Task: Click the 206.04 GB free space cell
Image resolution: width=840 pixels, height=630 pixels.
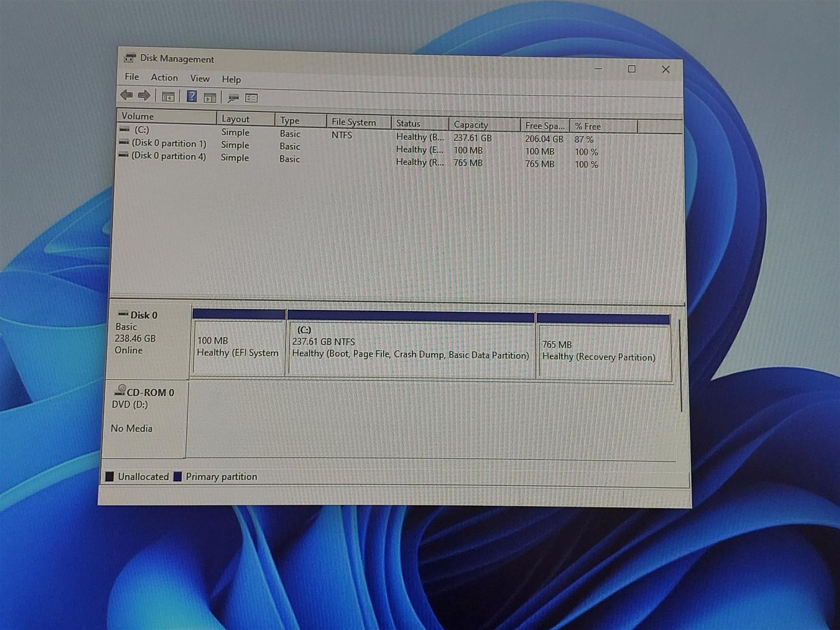Action: tap(544, 139)
